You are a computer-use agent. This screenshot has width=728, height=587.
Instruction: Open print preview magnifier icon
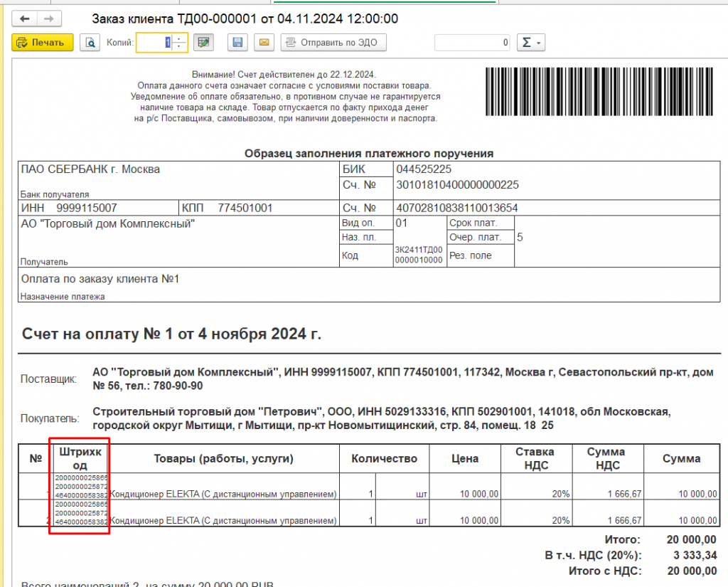90,42
